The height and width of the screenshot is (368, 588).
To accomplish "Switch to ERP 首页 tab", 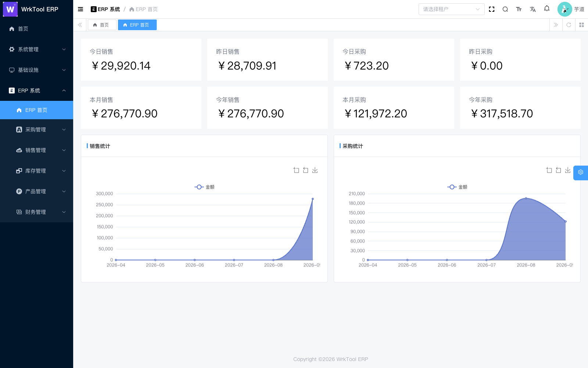I will (x=137, y=25).
